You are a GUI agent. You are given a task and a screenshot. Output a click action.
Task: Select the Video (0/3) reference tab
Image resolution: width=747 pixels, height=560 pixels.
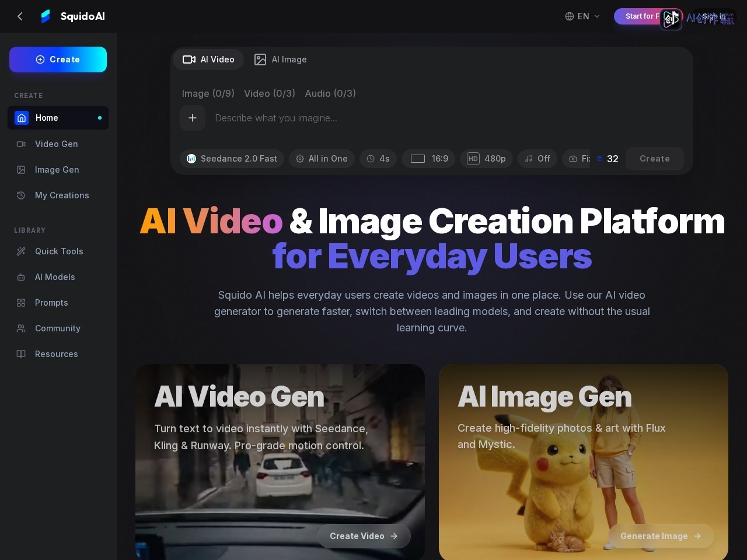[x=270, y=93]
